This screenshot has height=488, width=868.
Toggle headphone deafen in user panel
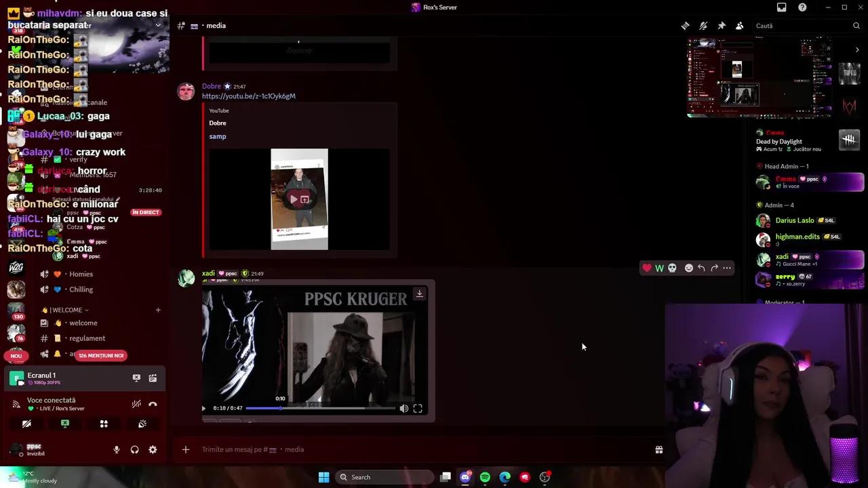135,449
